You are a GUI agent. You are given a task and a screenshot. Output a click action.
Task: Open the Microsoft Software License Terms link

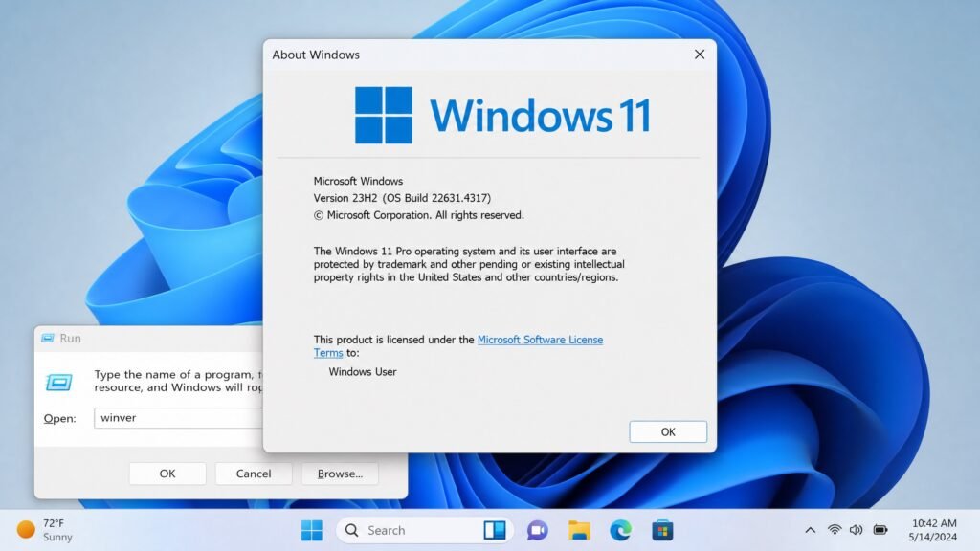pyautogui.click(x=458, y=346)
